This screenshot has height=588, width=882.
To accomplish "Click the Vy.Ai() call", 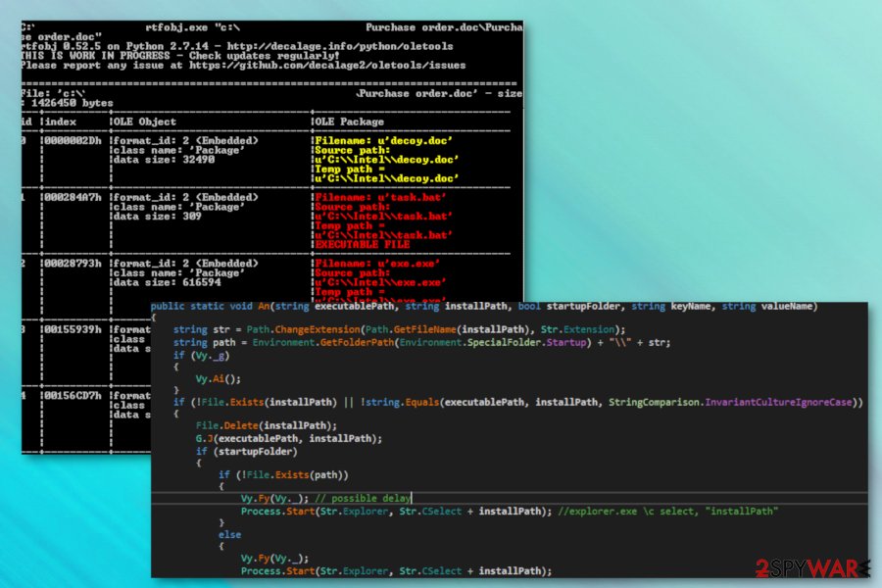I will [x=219, y=378].
